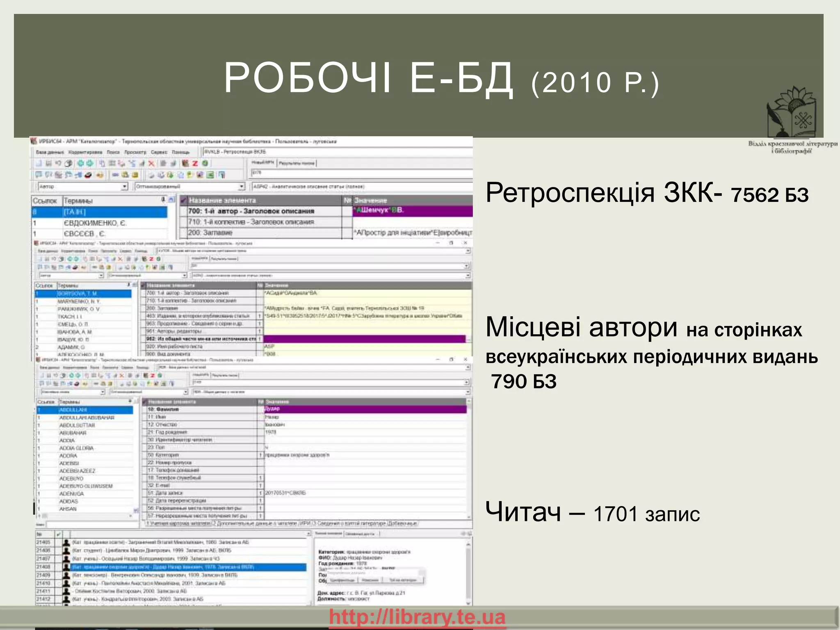Switch to Добавочные tab in bottom window

coord(402,523)
